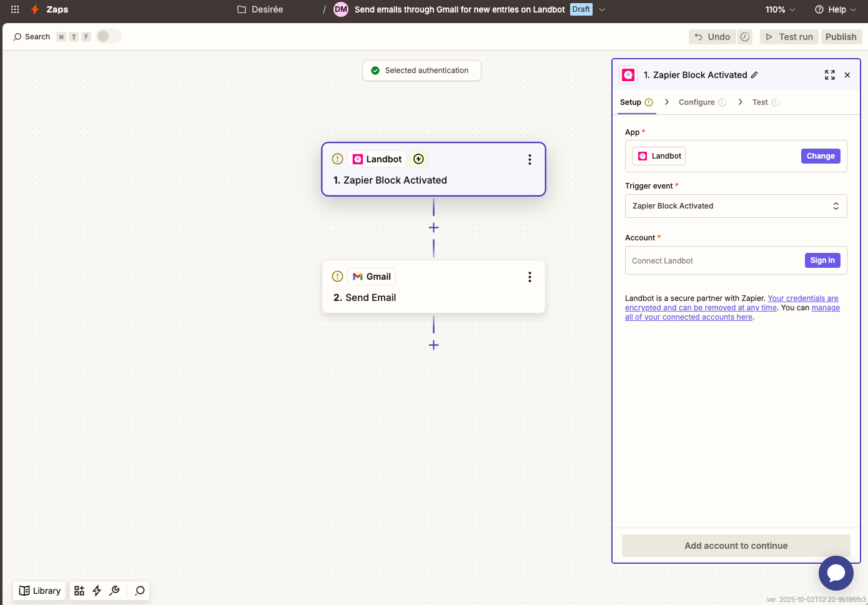This screenshot has width=868, height=605.
Task: Open the Help menu
Action: tap(836, 9)
